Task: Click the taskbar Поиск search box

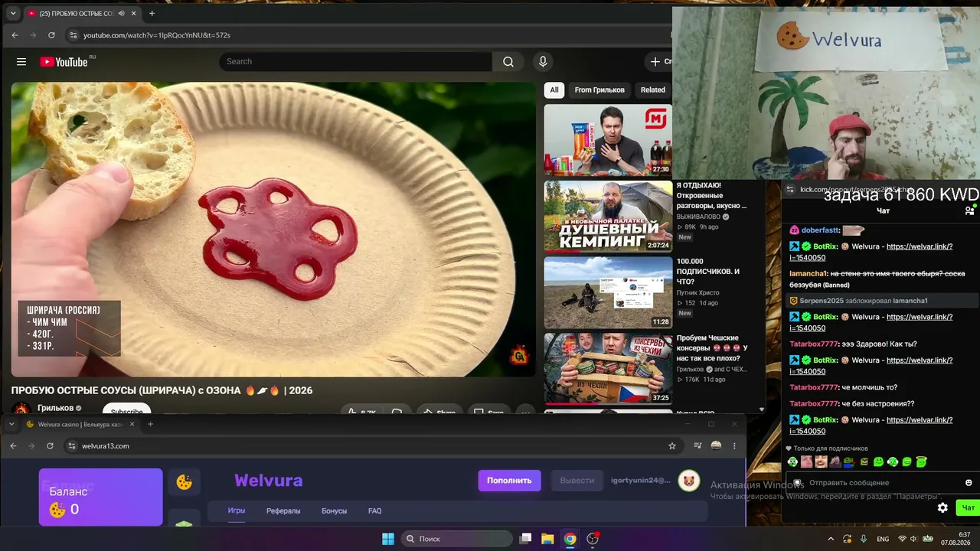Action: tap(457, 539)
